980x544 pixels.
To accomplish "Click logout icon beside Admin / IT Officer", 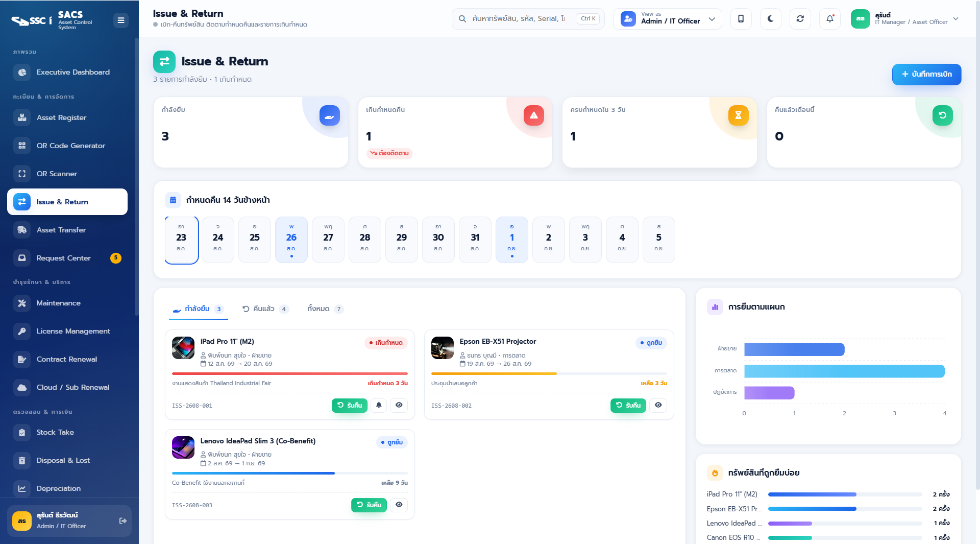I will point(123,521).
